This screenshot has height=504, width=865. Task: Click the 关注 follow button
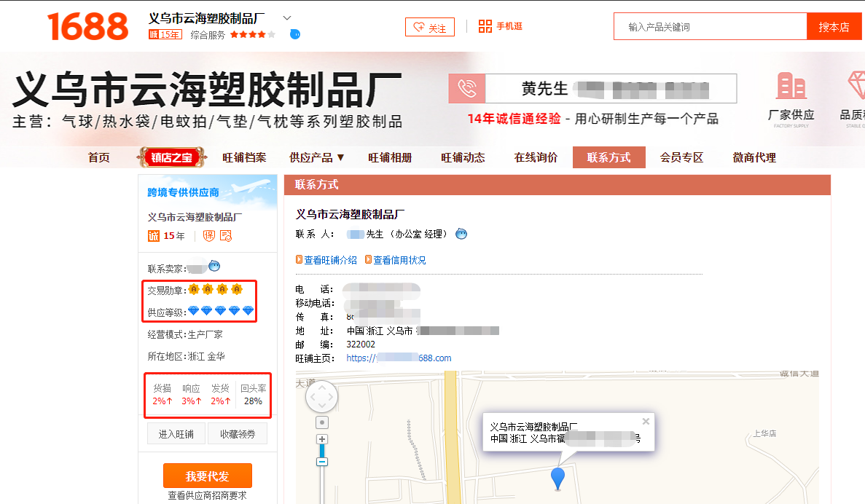click(430, 27)
